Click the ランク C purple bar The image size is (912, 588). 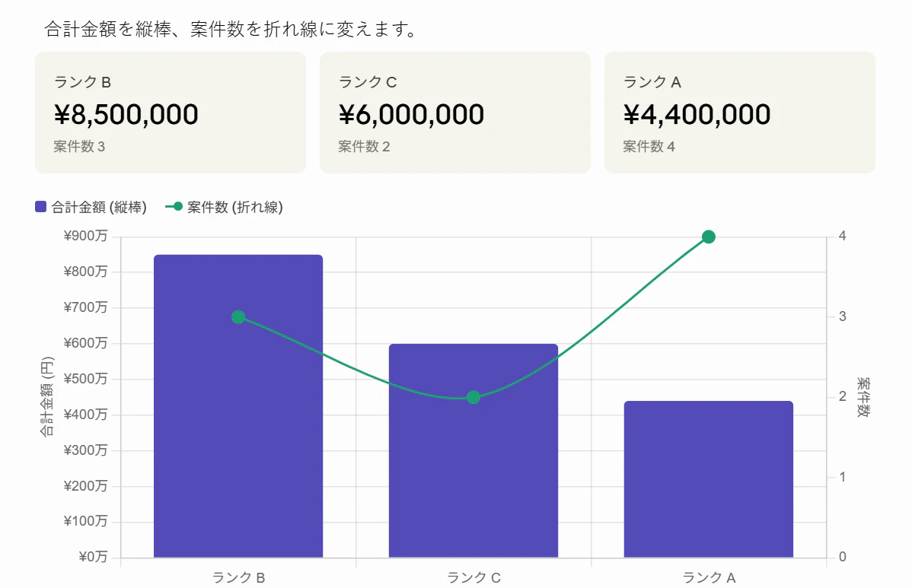[x=474, y=451]
